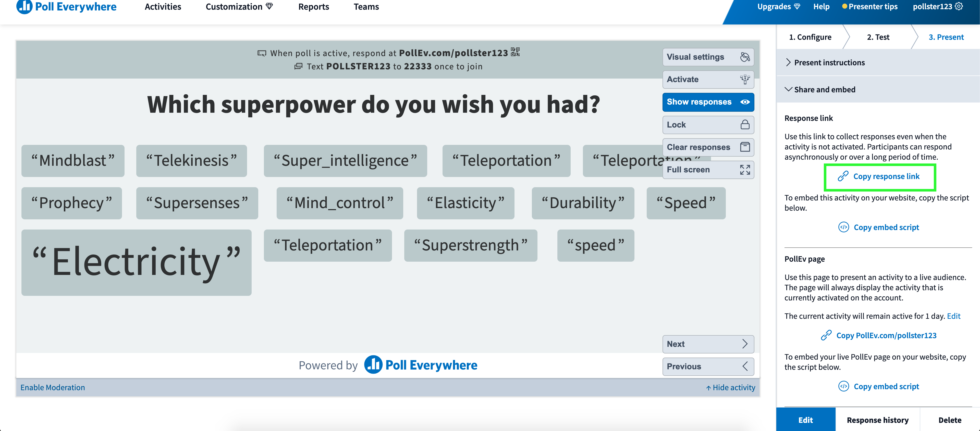Click Copy PollEv.com/pollster123
Image resolution: width=980 pixels, height=431 pixels.
[886, 335]
